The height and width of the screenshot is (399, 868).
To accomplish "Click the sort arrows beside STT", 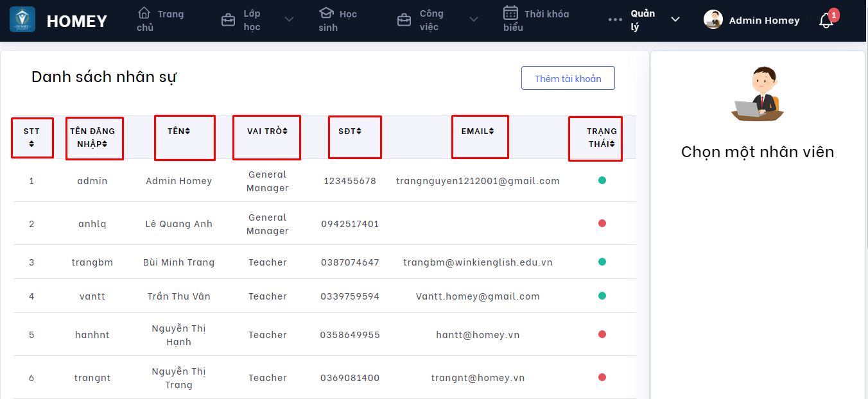I will point(31,144).
